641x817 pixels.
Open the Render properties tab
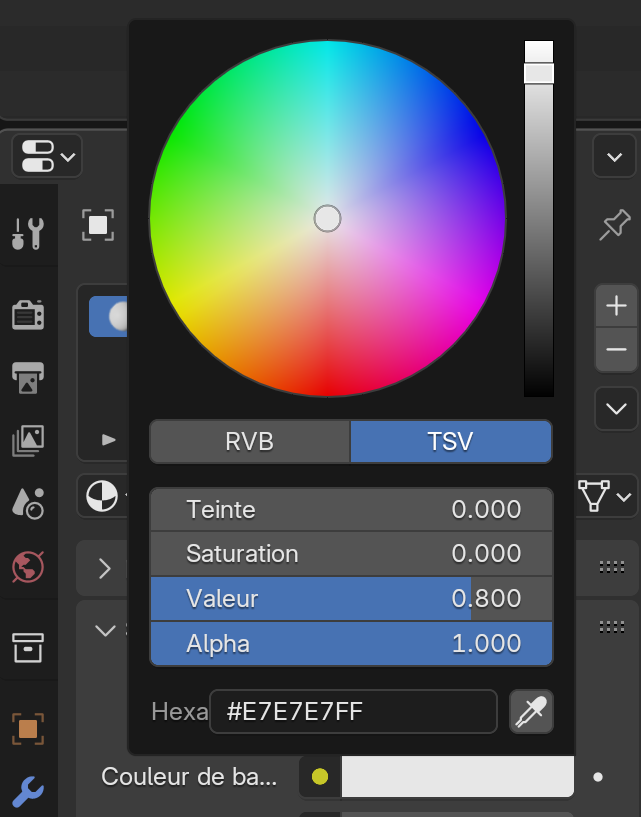pyautogui.click(x=28, y=314)
